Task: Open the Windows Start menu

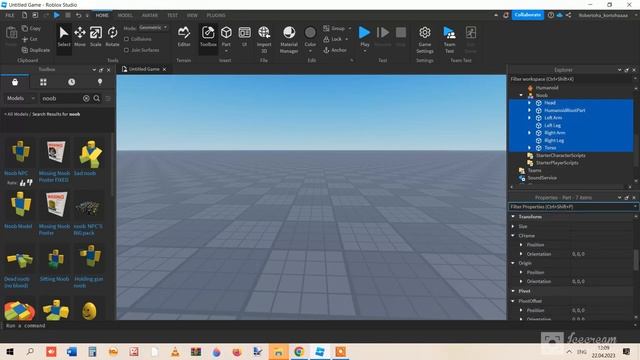Action: [x=10, y=351]
